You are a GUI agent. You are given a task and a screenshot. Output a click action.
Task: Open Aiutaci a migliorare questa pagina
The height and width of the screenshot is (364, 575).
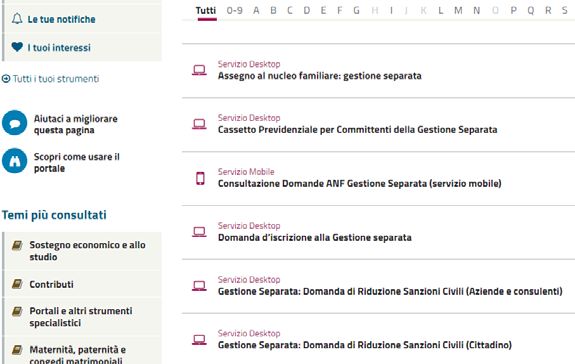[76, 124]
